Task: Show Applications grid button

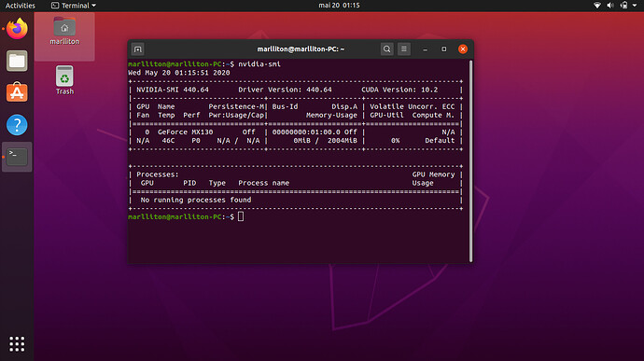Action: pyautogui.click(x=17, y=344)
